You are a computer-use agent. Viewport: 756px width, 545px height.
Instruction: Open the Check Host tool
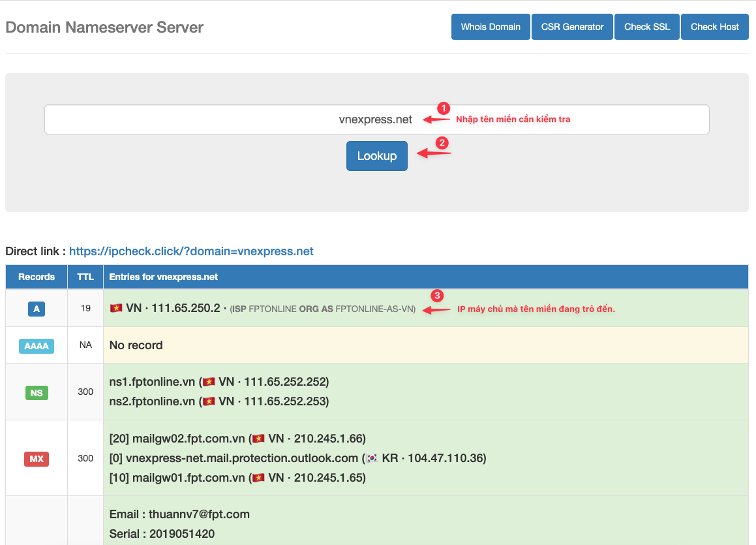pyautogui.click(x=714, y=27)
